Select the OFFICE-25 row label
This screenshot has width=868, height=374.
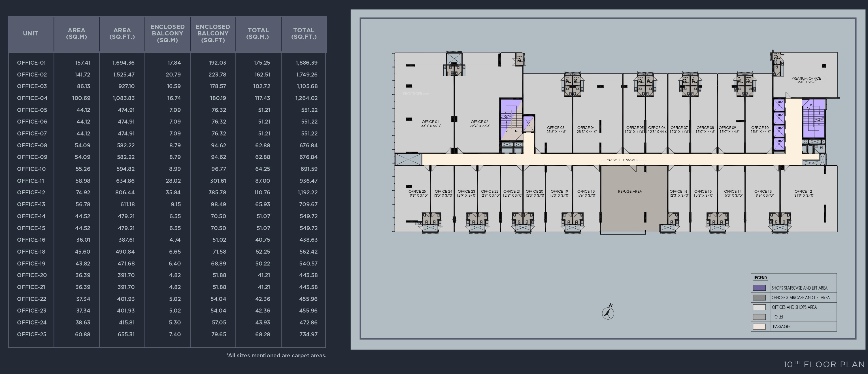(x=31, y=335)
